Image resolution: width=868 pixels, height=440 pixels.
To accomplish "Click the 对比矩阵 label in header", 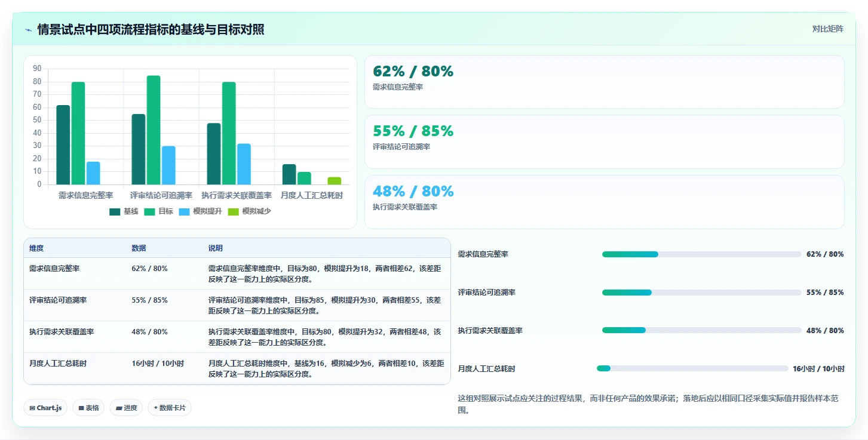I will click(827, 29).
